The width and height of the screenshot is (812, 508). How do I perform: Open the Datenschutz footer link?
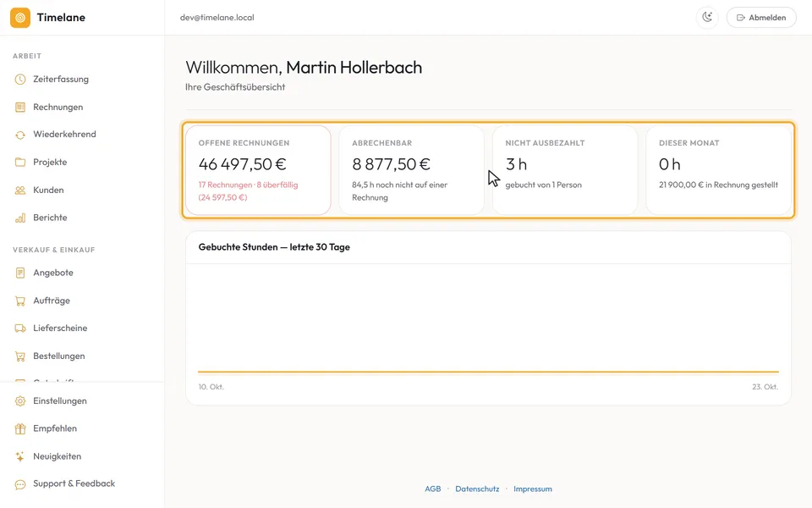click(477, 489)
